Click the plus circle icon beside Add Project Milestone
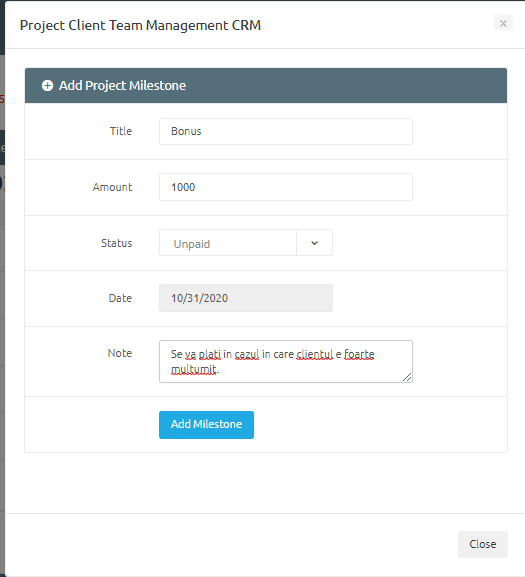This screenshot has width=525, height=577. 47,85
